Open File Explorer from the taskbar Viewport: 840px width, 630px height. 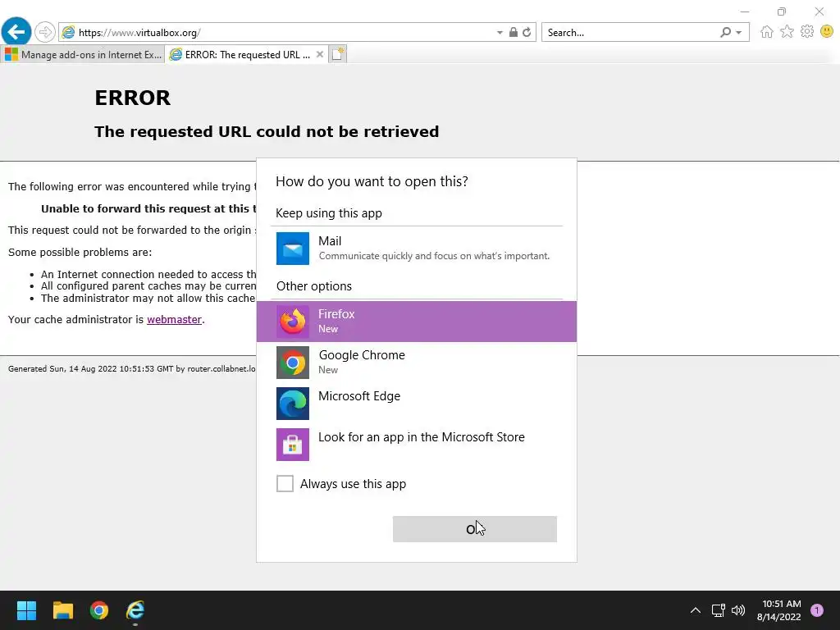pyautogui.click(x=62, y=610)
